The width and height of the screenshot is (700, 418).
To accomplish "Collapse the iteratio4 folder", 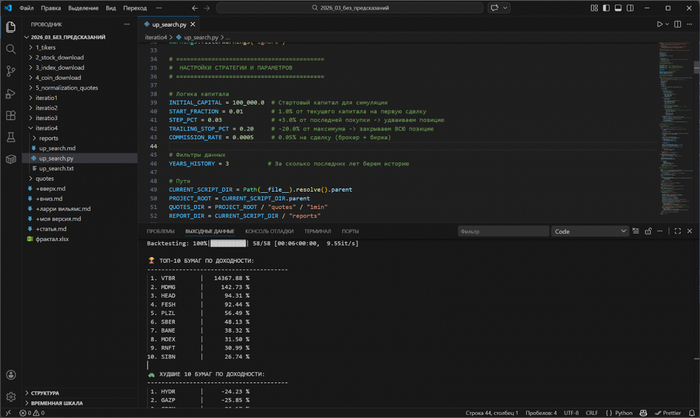I will click(46, 128).
